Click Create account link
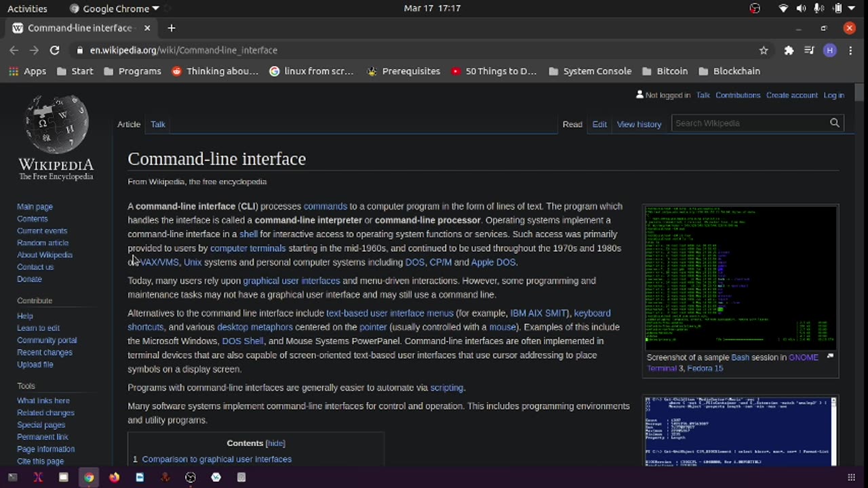The width and height of the screenshot is (868, 488). (x=792, y=95)
